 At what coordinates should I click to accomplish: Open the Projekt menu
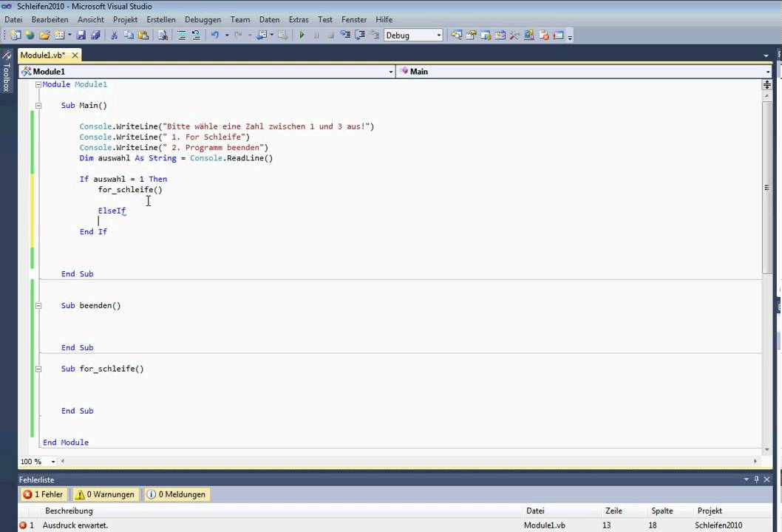tap(125, 19)
